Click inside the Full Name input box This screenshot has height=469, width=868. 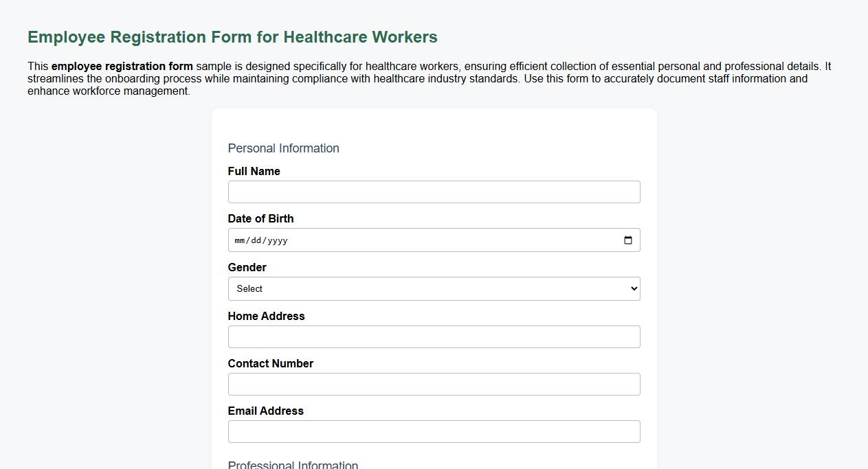pyautogui.click(x=434, y=192)
